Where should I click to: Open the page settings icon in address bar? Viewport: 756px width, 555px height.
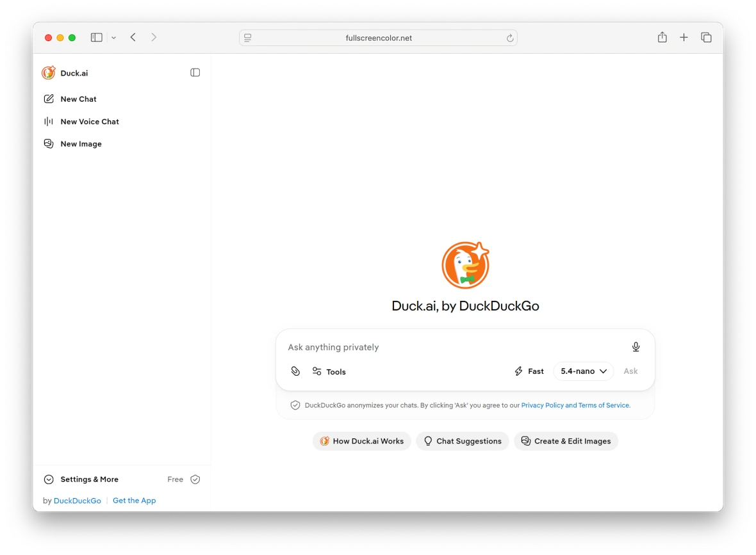[248, 38]
